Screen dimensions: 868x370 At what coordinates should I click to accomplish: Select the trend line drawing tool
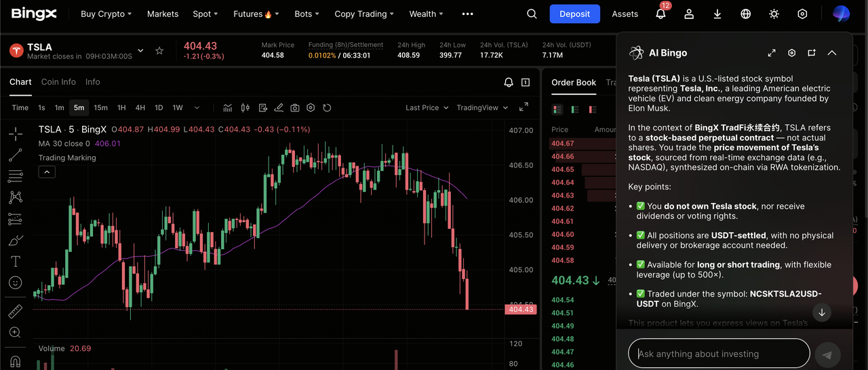coord(15,155)
